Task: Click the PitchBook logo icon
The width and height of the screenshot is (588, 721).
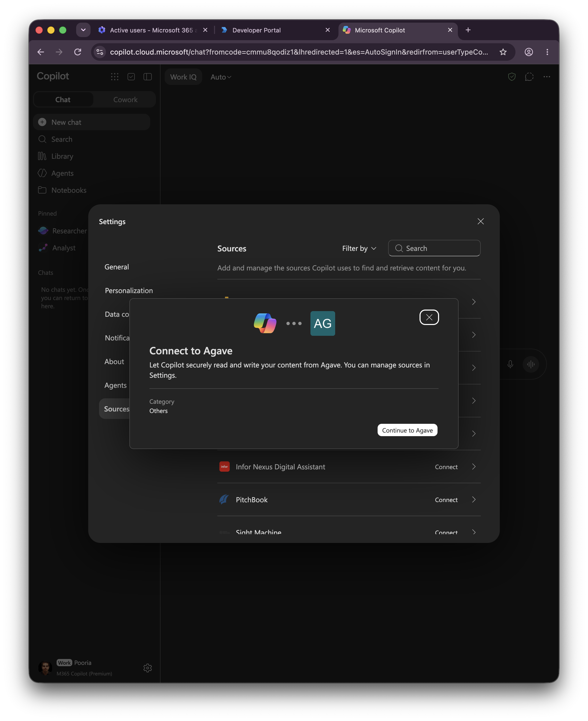Action: pos(224,499)
